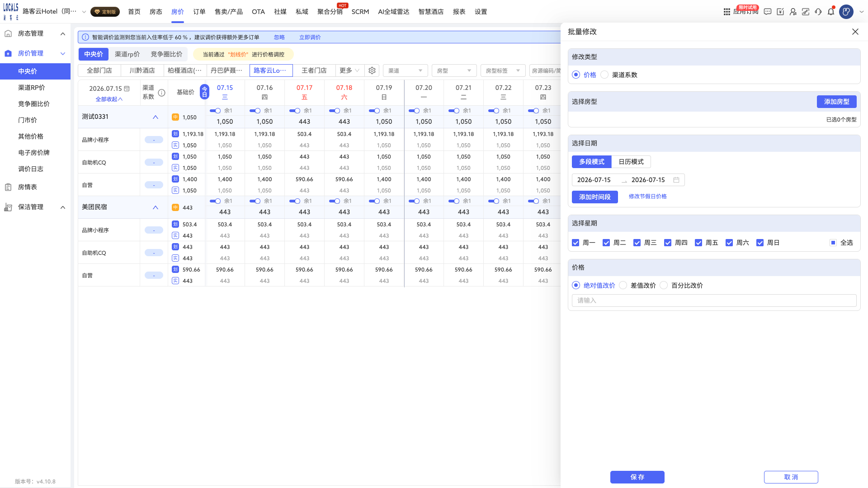Open the 渠道 filter dropdown
This screenshot has height=488, width=868.
tap(405, 70)
